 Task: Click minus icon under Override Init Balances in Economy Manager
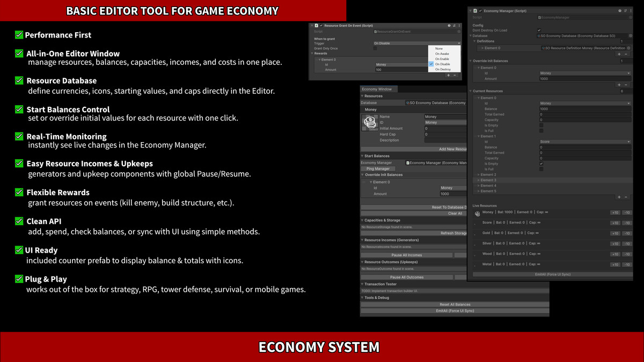[x=625, y=85]
